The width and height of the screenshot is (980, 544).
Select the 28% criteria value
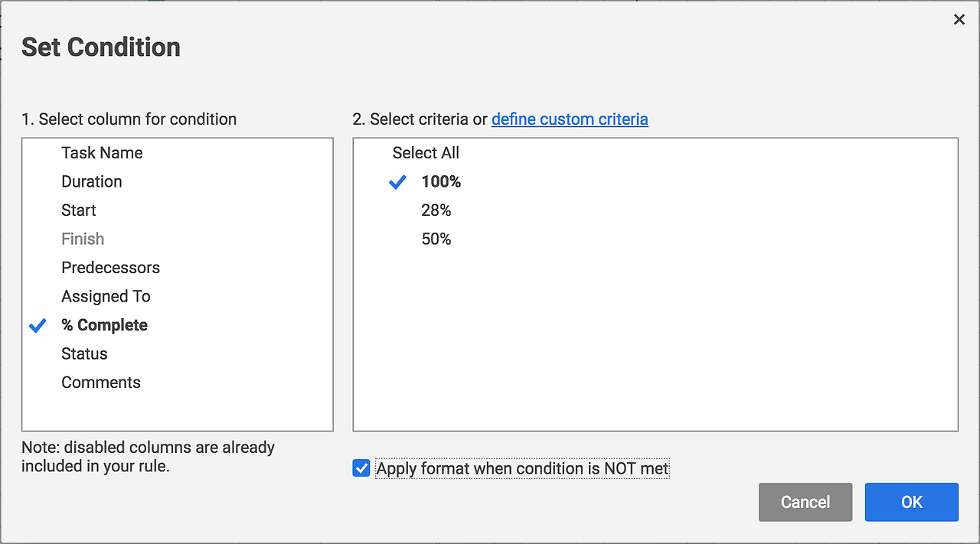(436, 210)
